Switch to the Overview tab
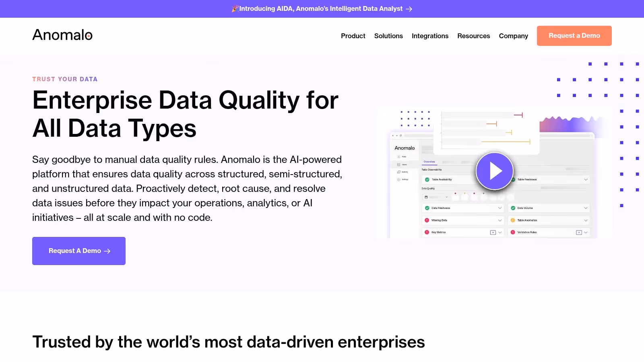The width and height of the screenshot is (644, 362). tap(429, 162)
